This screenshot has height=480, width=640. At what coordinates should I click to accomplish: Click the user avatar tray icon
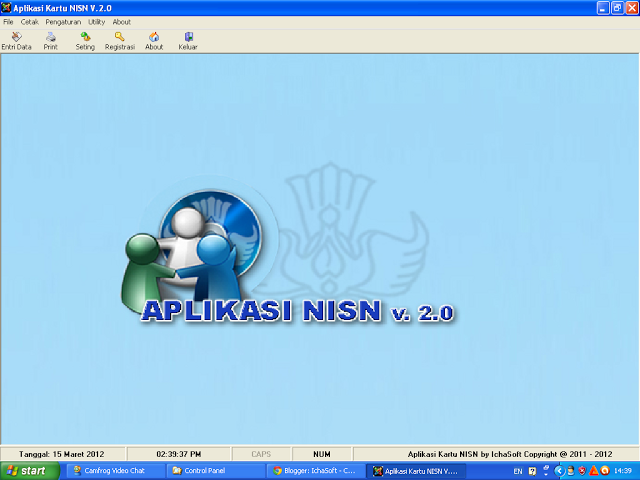pos(571,471)
